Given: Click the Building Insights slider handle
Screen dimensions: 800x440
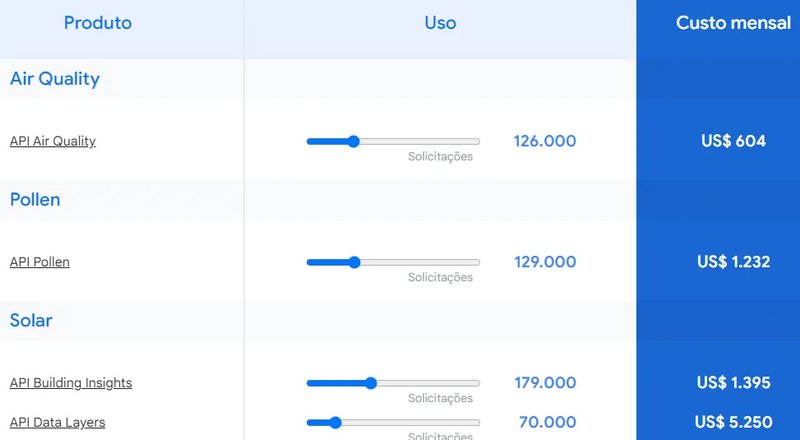Looking at the screenshot, I should [371, 383].
